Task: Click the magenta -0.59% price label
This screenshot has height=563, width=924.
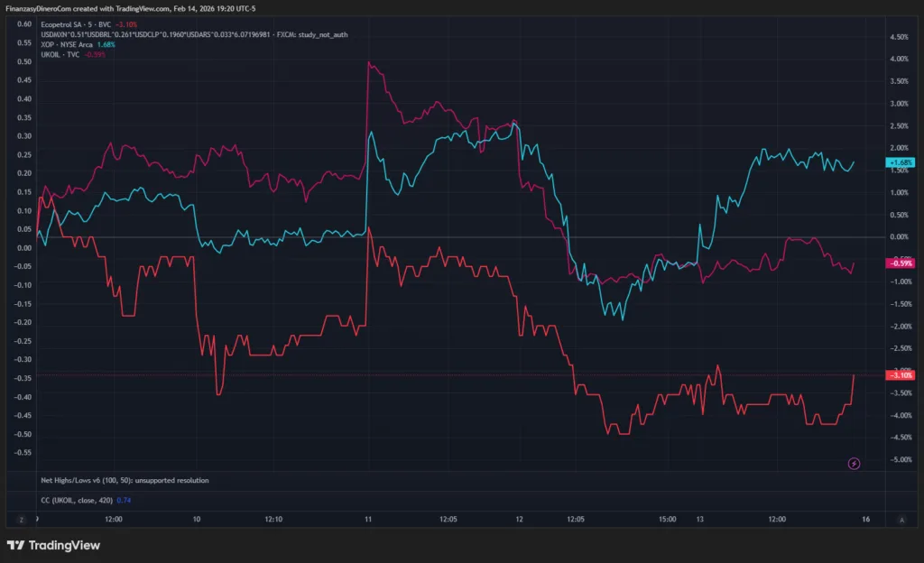Action: pyautogui.click(x=901, y=263)
